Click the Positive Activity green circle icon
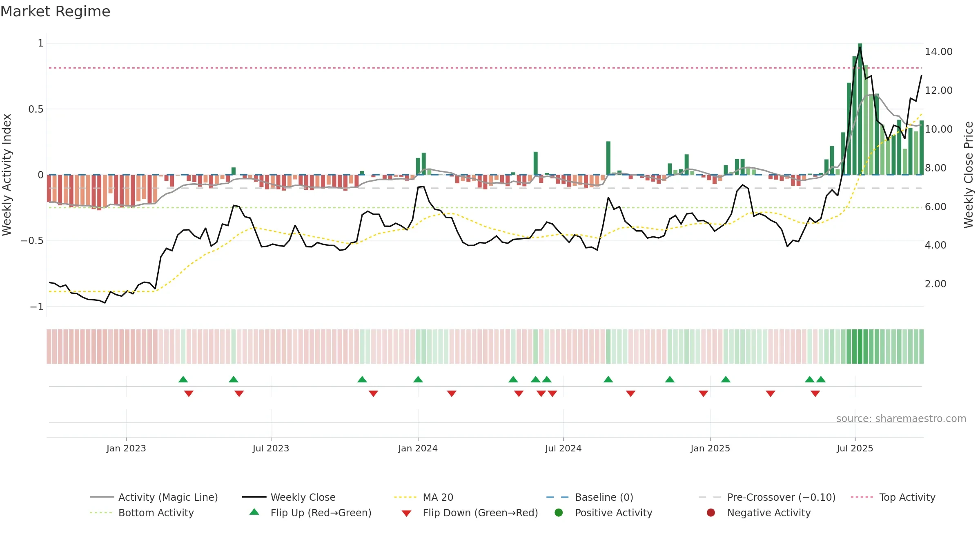The height and width of the screenshot is (551, 980). coord(559,513)
